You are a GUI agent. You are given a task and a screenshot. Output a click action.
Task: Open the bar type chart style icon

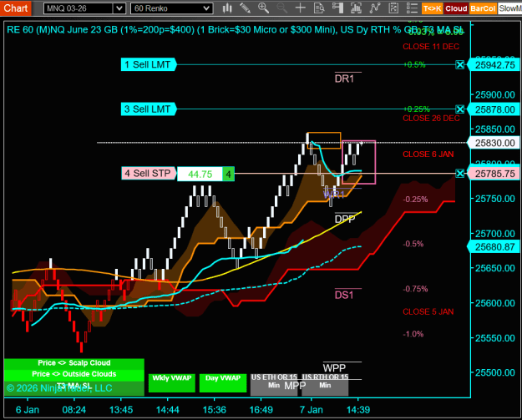click(227, 8)
